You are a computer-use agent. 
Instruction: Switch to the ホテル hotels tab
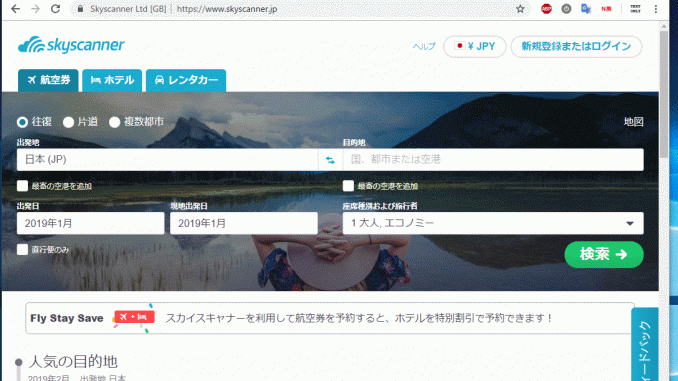(x=112, y=80)
